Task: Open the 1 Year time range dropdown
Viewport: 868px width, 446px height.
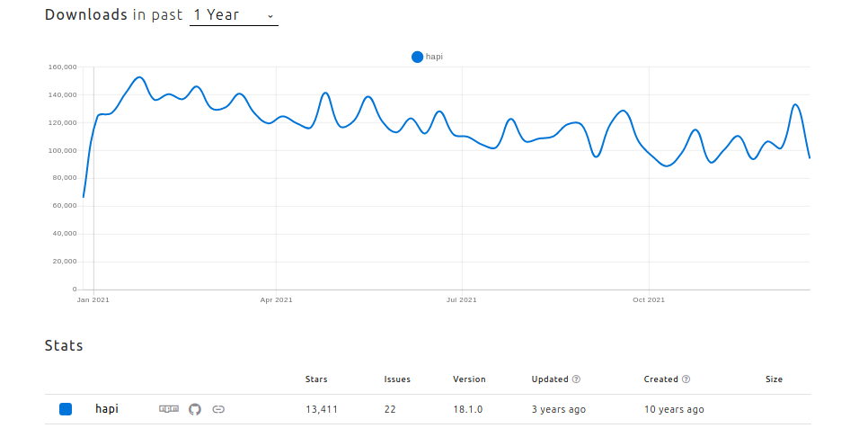Action: click(233, 15)
